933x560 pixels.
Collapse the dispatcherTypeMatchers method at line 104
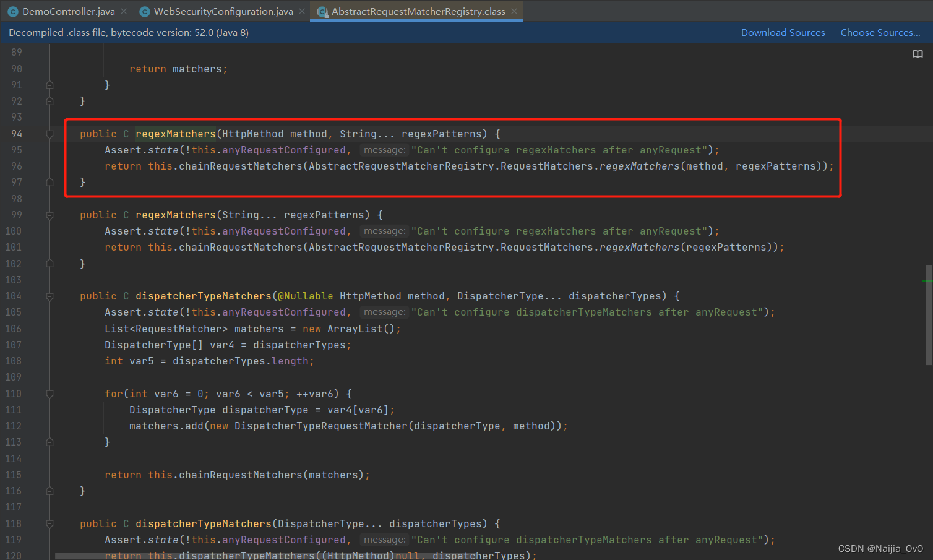tap(49, 296)
